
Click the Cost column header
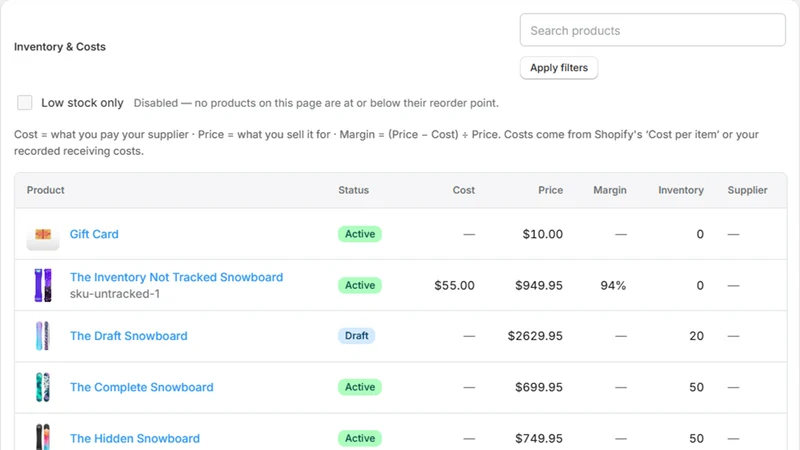[x=463, y=190]
